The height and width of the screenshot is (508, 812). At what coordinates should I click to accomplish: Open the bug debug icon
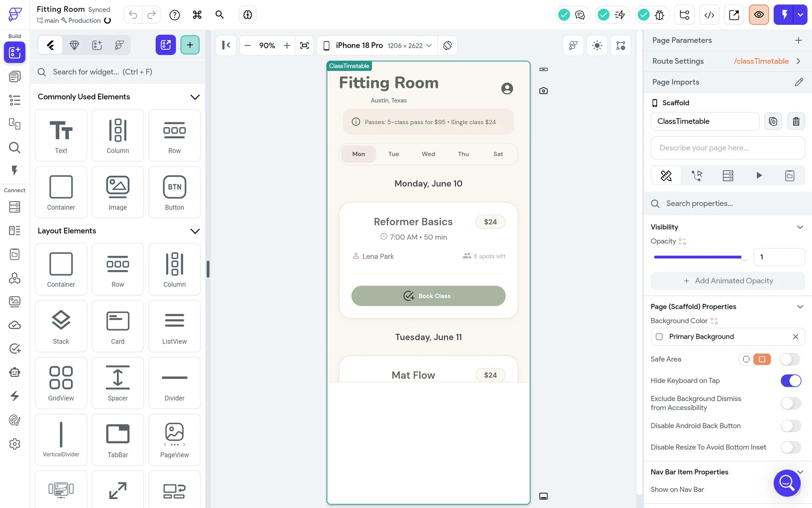pos(659,15)
